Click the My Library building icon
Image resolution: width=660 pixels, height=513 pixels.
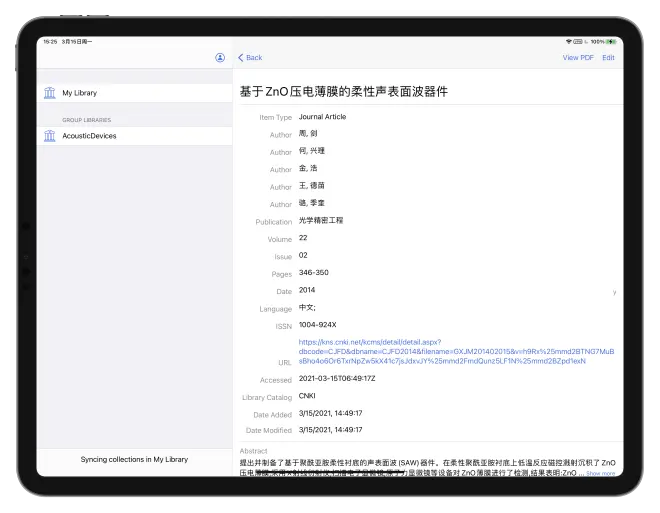pyautogui.click(x=50, y=93)
